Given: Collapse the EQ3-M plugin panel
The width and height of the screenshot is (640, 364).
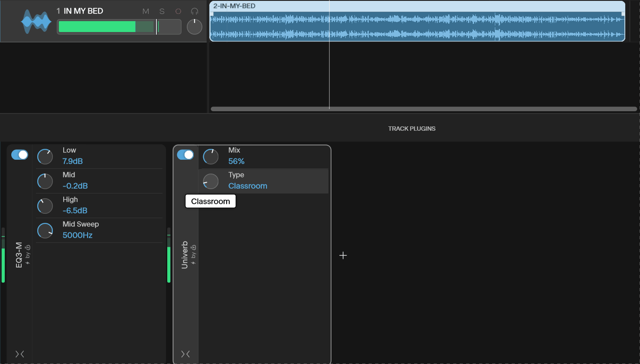Looking at the screenshot, I should coord(19,354).
